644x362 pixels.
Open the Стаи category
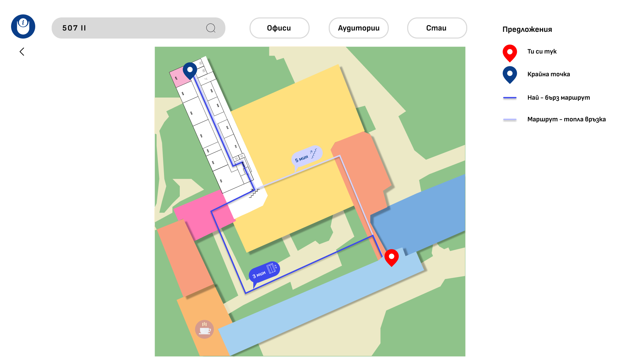437,28
